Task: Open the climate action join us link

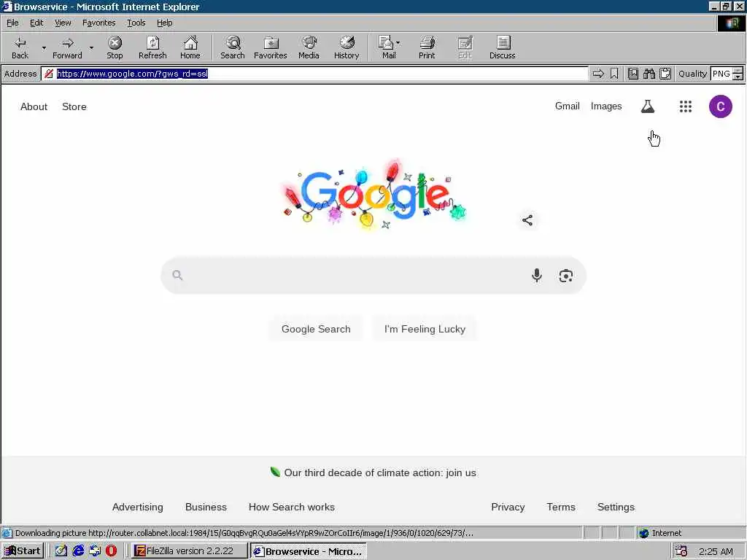Action: tap(379, 472)
